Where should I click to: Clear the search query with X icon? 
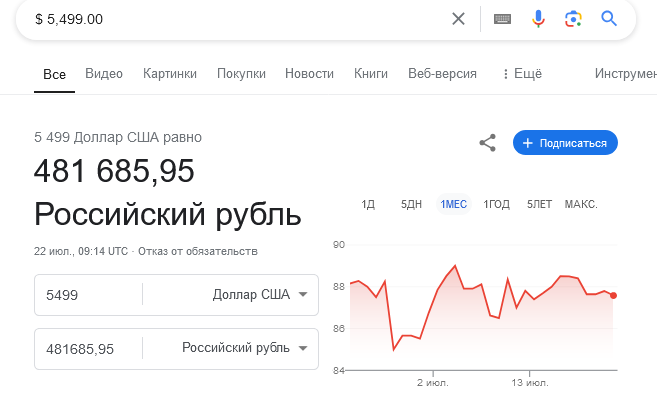(x=458, y=19)
